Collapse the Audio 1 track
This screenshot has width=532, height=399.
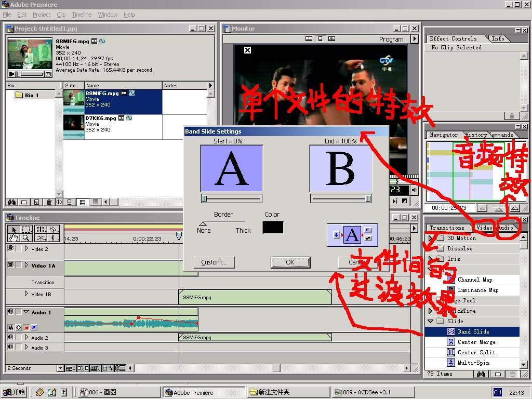pos(26,312)
